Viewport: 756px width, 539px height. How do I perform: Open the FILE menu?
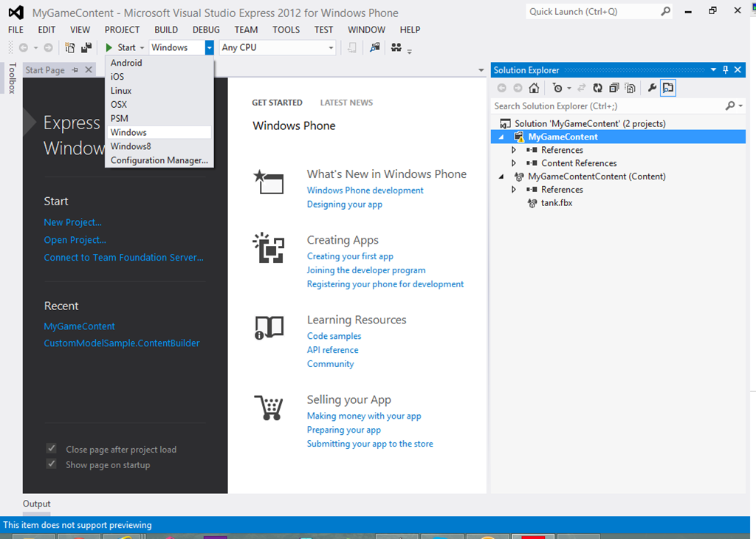[16, 30]
